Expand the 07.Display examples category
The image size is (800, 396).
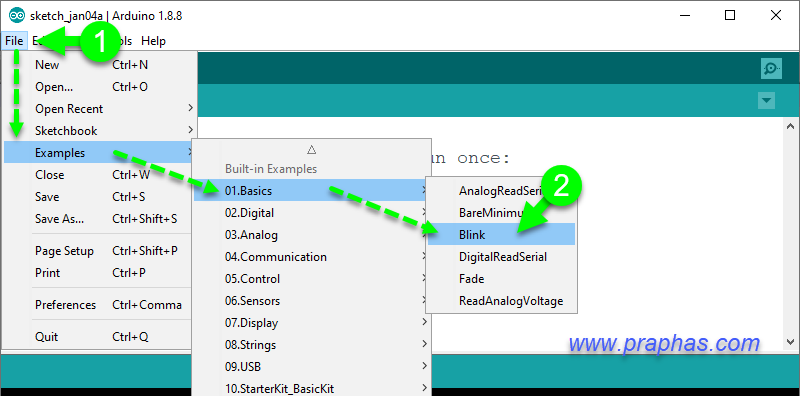(x=311, y=323)
